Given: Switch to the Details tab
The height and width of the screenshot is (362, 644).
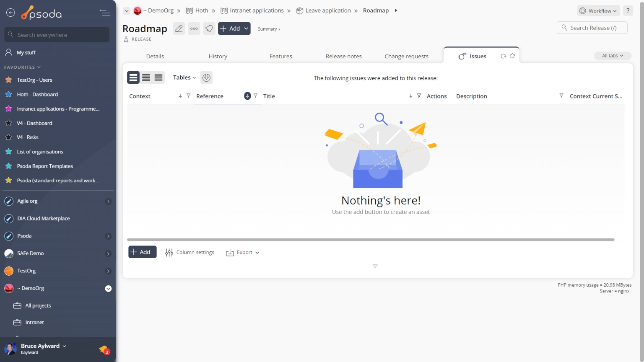Looking at the screenshot, I should (x=155, y=56).
